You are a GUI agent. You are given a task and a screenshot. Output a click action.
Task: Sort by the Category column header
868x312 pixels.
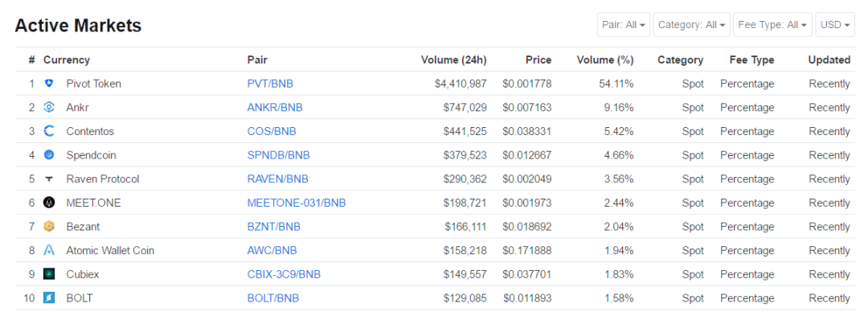coord(681,60)
